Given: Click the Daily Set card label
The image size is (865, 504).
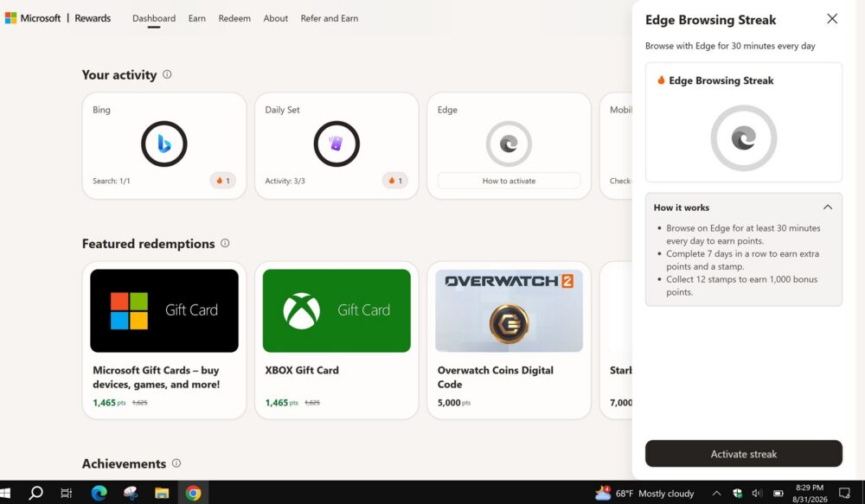Looking at the screenshot, I should [282, 110].
